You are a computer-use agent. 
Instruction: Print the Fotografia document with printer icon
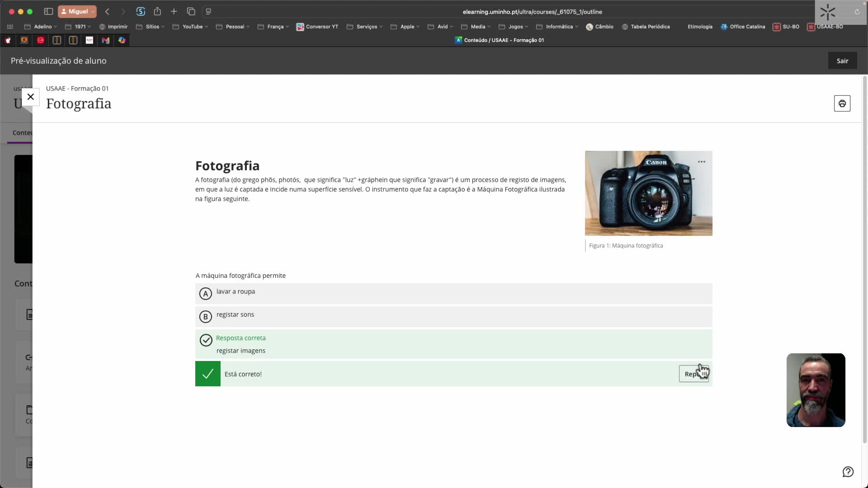842,103
